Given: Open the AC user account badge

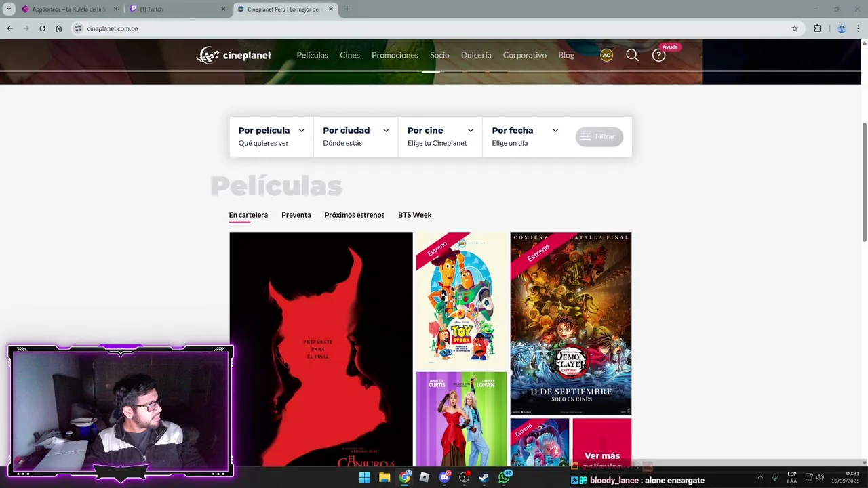Looking at the screenshot, I should 606,55.
